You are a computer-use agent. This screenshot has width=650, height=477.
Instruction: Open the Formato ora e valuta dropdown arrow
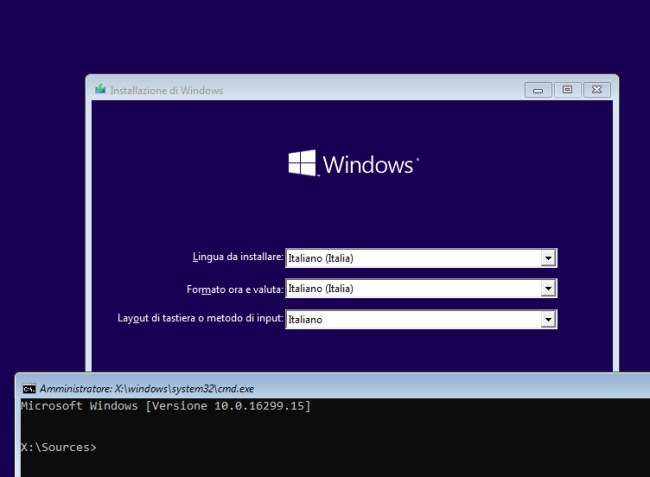tap(548, 288)
